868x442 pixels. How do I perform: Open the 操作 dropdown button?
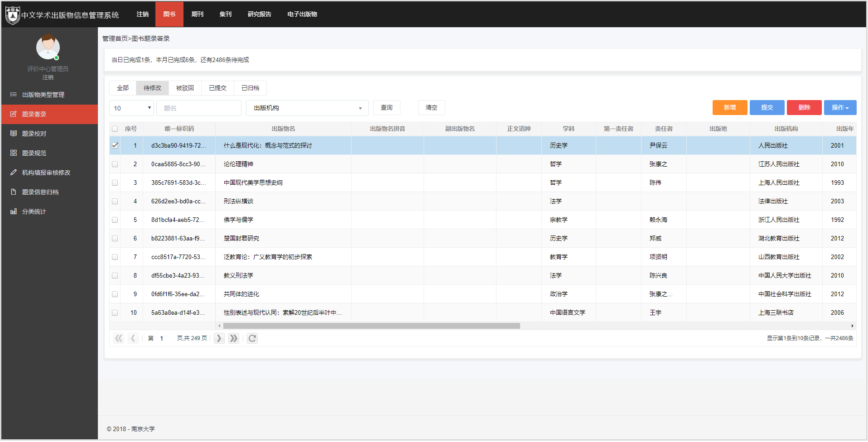[x=840, y=108]
